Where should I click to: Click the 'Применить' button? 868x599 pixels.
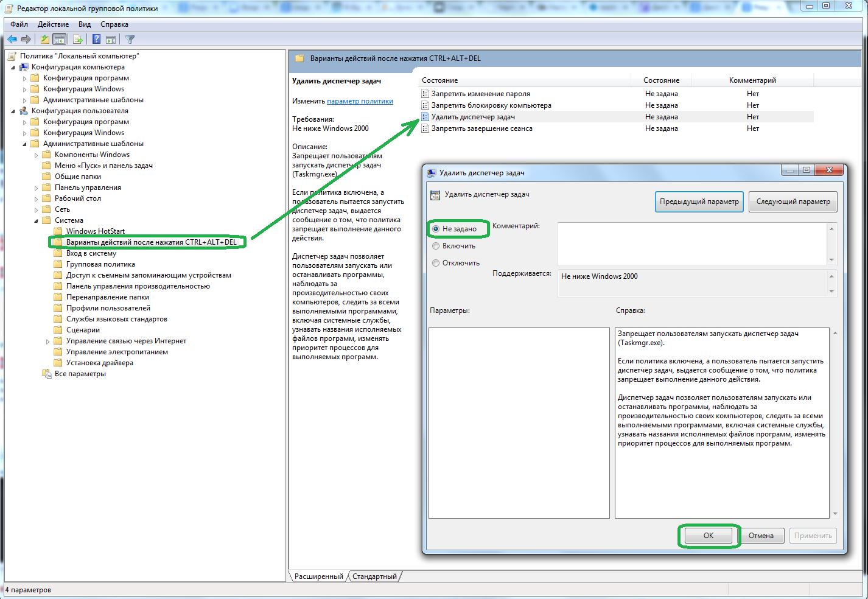tap(813, 536)
